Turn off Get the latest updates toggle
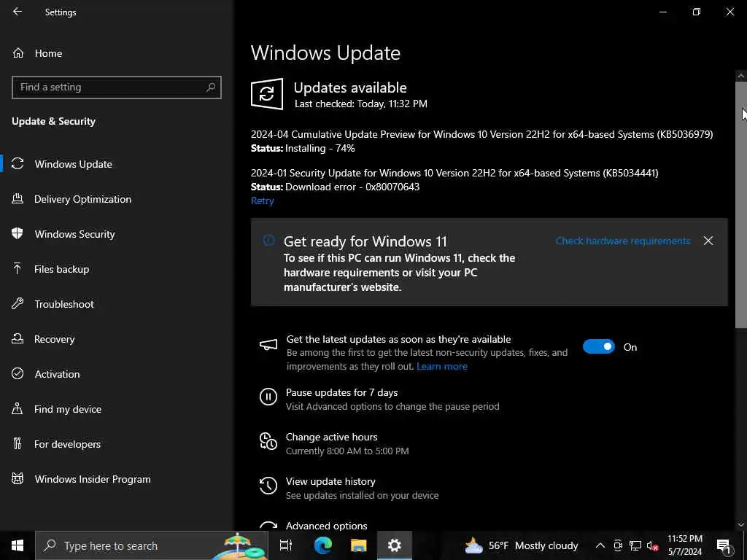This screenshot has height=560, width=747. click(599, 346)
